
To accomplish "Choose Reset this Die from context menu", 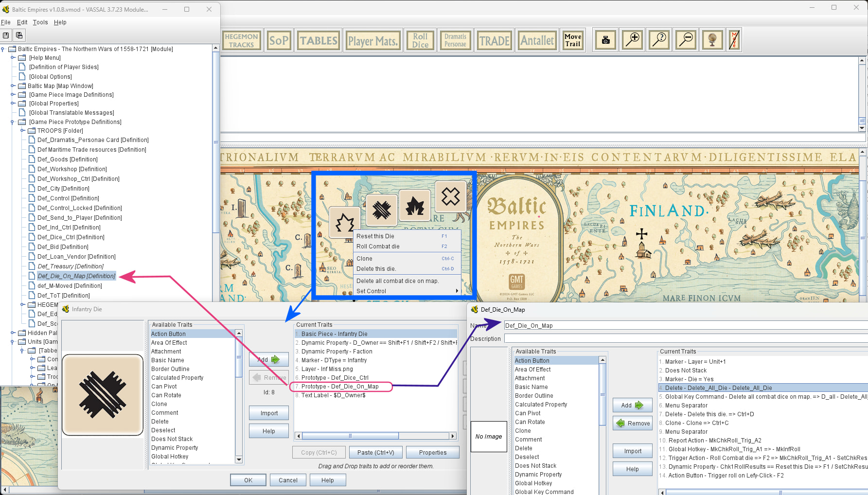I will 407,236.
